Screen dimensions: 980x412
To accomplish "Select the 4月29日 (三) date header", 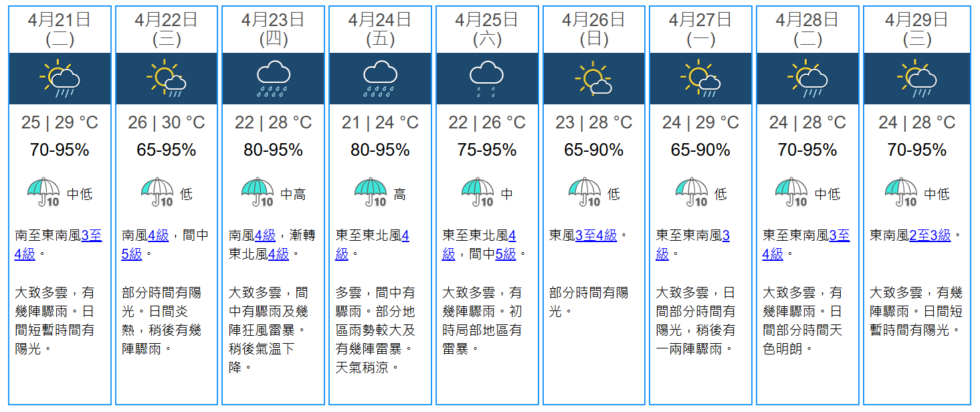I will click(x=916, y=29).
